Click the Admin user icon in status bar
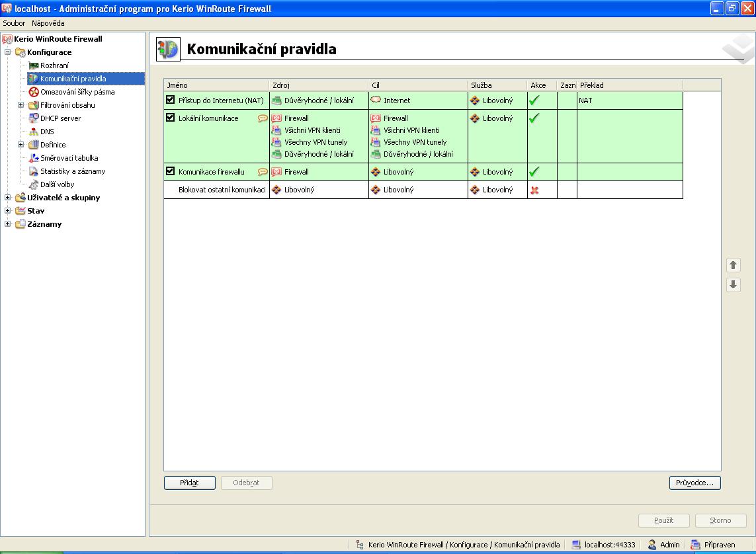Screen dimensions: 756x554 click(652, 545)
